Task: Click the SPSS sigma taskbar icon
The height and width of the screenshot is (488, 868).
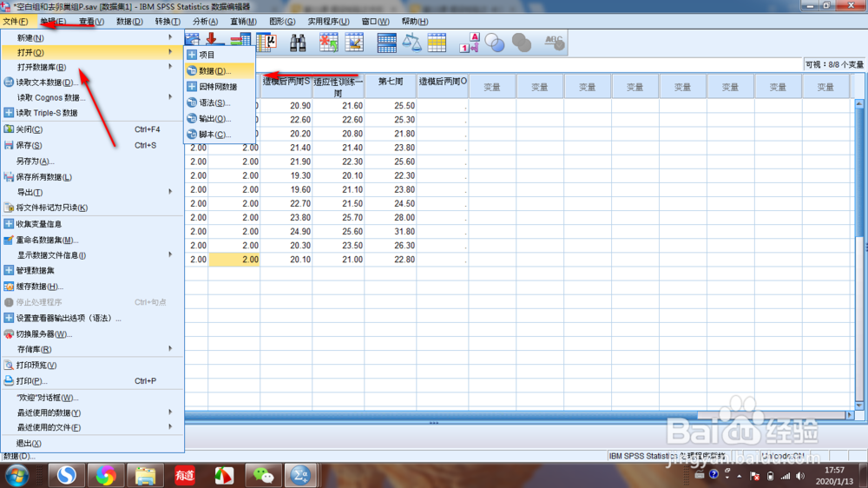Action: pos(300,475)
